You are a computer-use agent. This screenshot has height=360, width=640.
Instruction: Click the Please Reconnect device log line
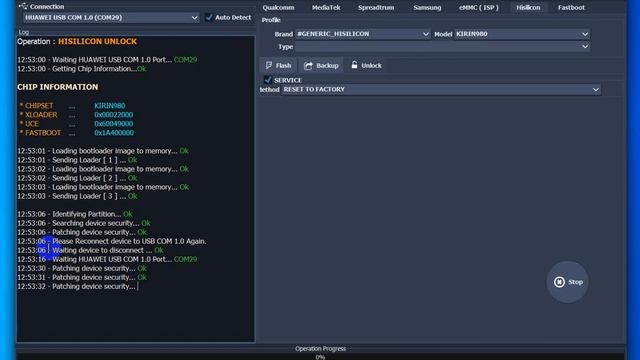coord(111,241)
